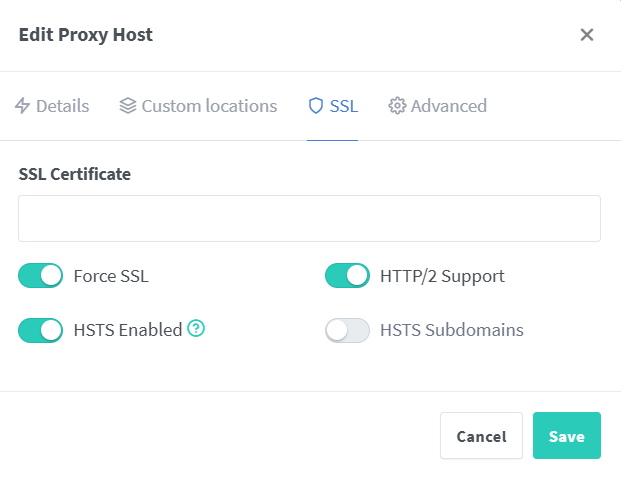The width and height of the screenshot is (621, 477).
Task: Enable the HSTS Subdomains switch
Action: click(347, 330)
